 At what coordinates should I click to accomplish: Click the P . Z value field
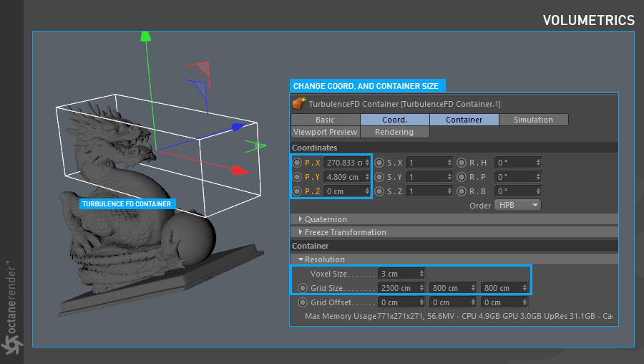tap(343, 191)
